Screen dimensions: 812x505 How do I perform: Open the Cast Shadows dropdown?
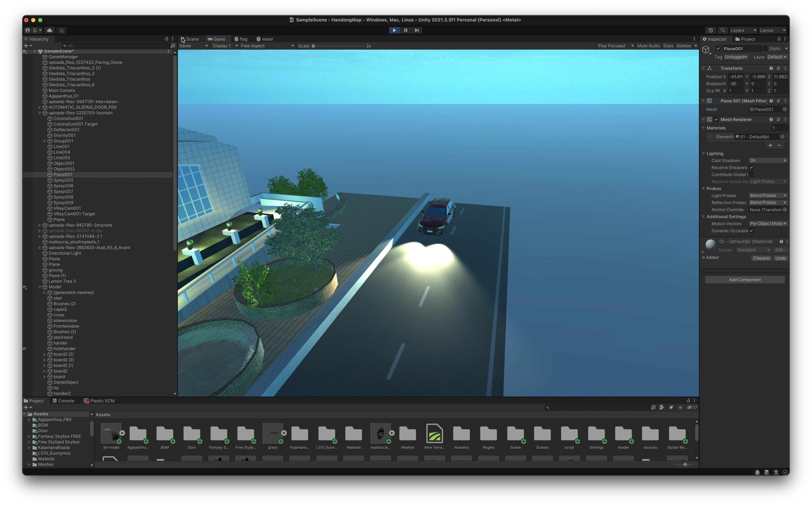click(x=768, y=161)
